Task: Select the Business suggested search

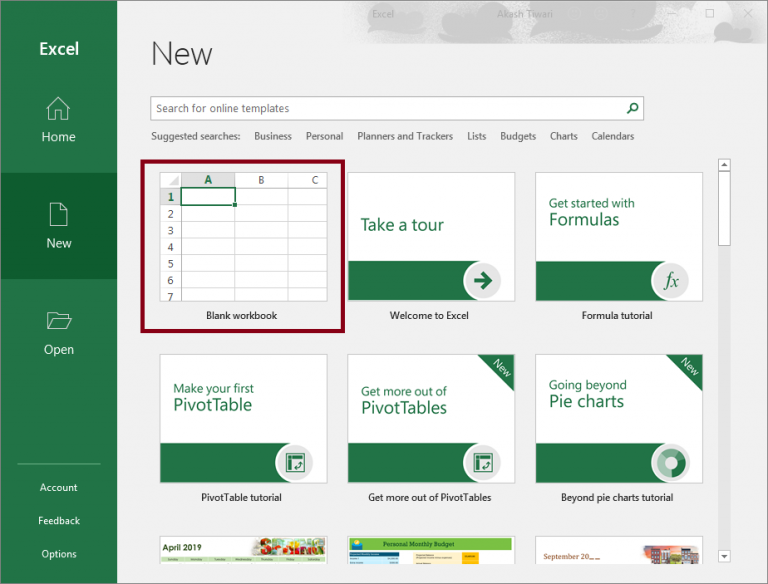Action: (273, 136)
